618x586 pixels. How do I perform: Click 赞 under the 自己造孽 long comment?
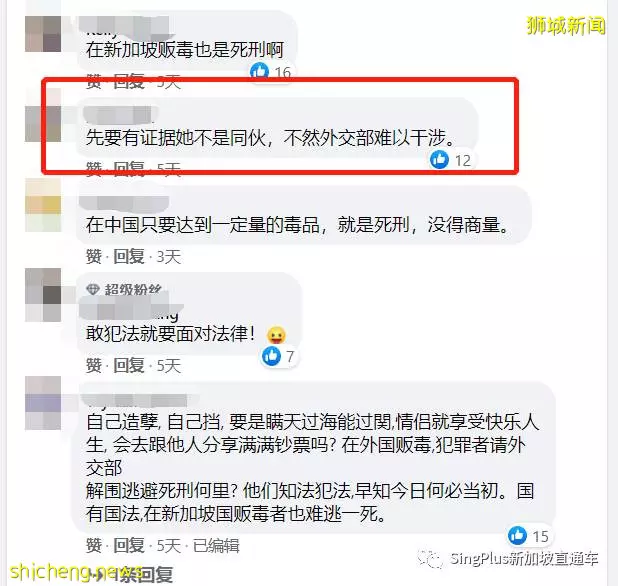(x=94, y=545)
